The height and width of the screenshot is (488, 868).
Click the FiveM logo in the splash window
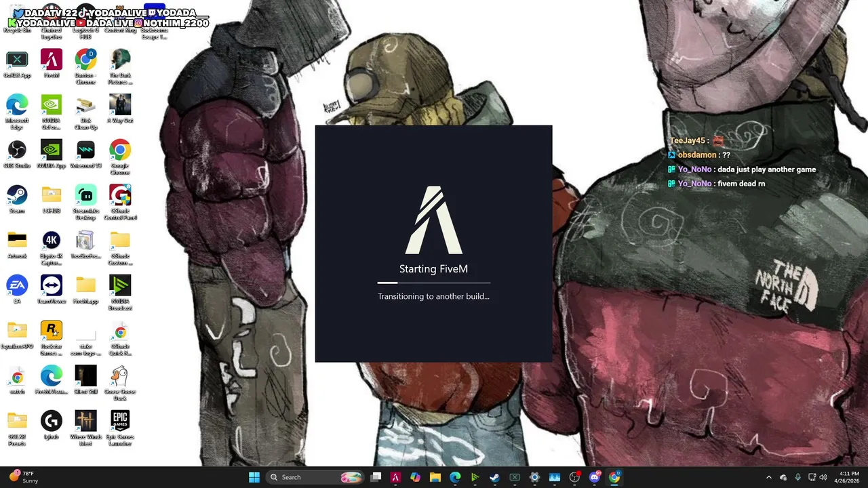click(x=434, y=220)
